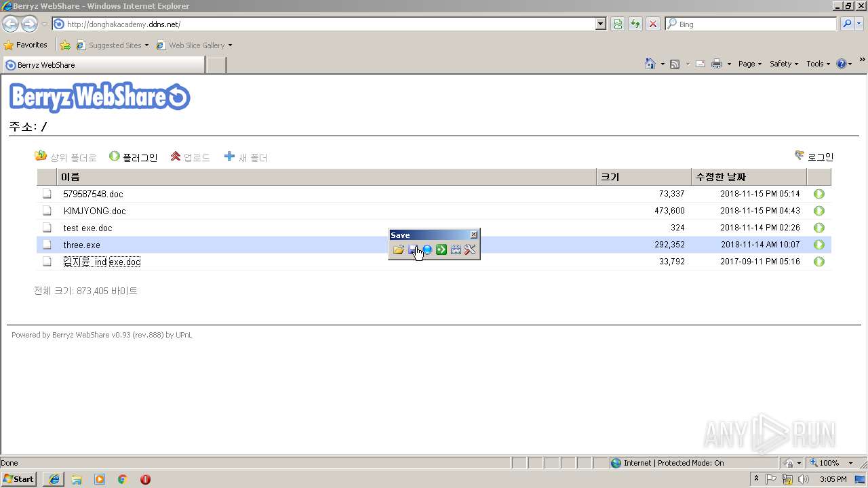
Task: Download 579587548.doc using its green arrow
Action: (819, 194)
